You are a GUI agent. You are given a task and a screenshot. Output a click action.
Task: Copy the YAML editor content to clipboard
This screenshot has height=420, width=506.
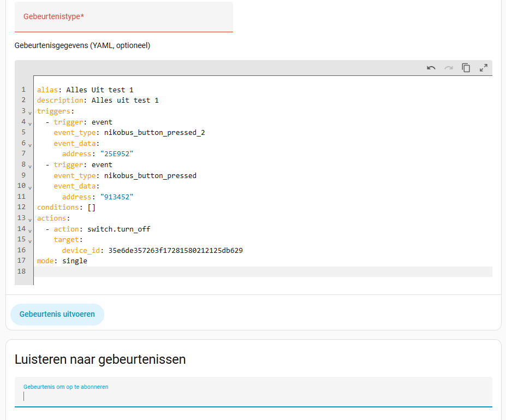466,68
